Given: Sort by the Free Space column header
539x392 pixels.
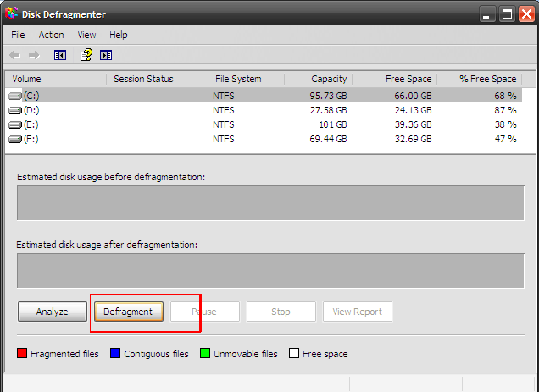Looking at the screenshot, I should tap(395, 79).
